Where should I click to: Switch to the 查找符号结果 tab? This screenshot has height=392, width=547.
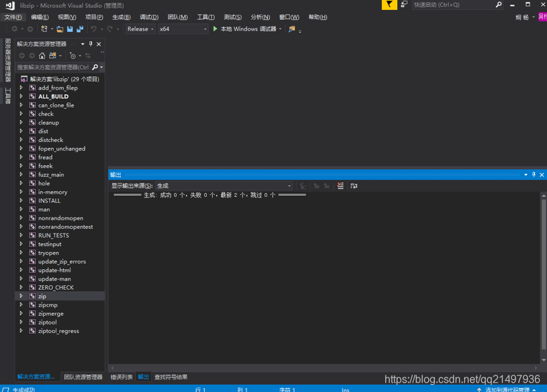171,377
